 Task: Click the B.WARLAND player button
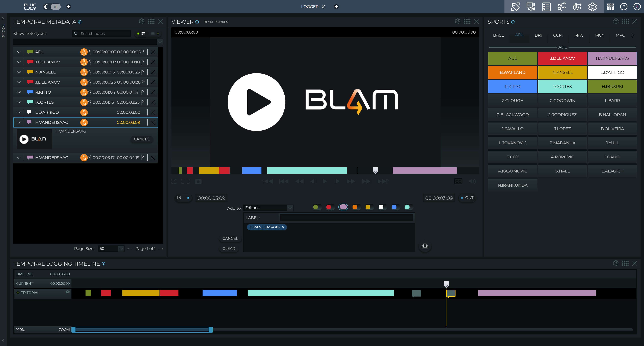coord(513,72)
